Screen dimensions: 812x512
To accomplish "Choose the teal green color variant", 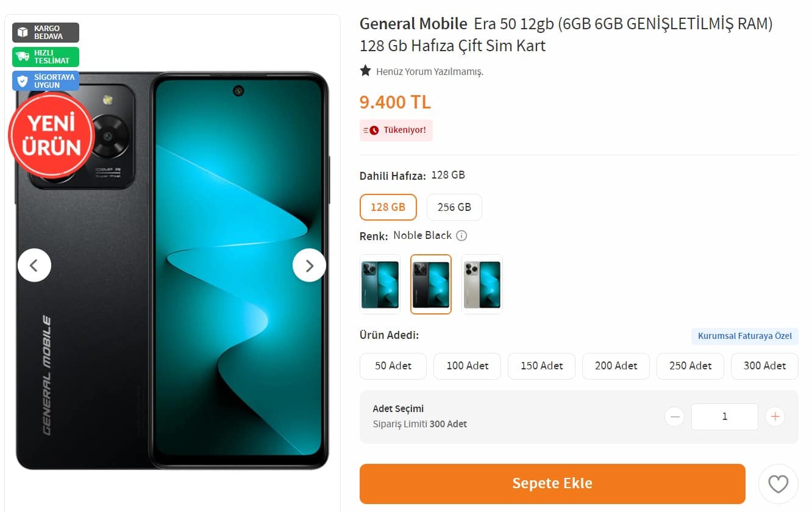I will (x=380, y=284).
